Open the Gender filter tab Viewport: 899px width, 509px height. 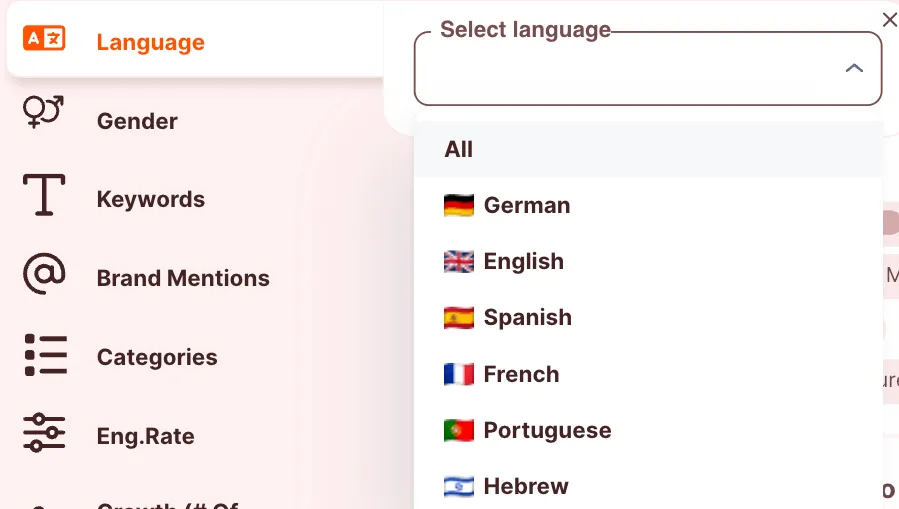click(x=137, y=121)
